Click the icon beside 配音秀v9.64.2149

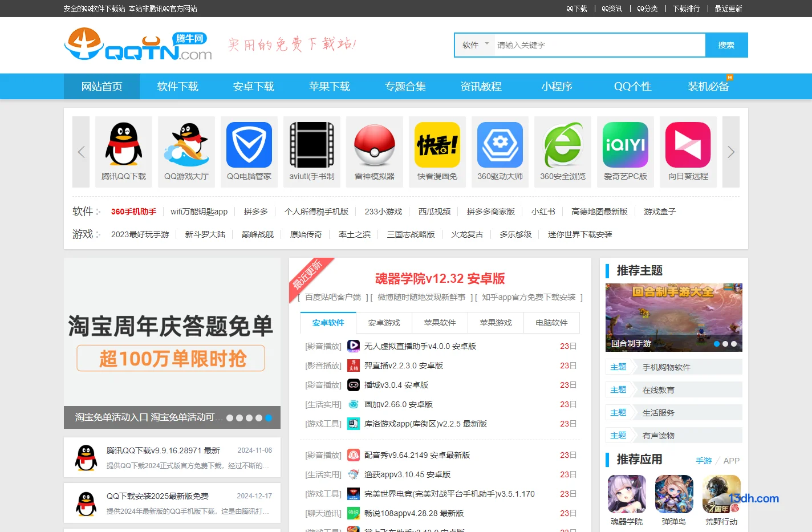pos(354,454)
